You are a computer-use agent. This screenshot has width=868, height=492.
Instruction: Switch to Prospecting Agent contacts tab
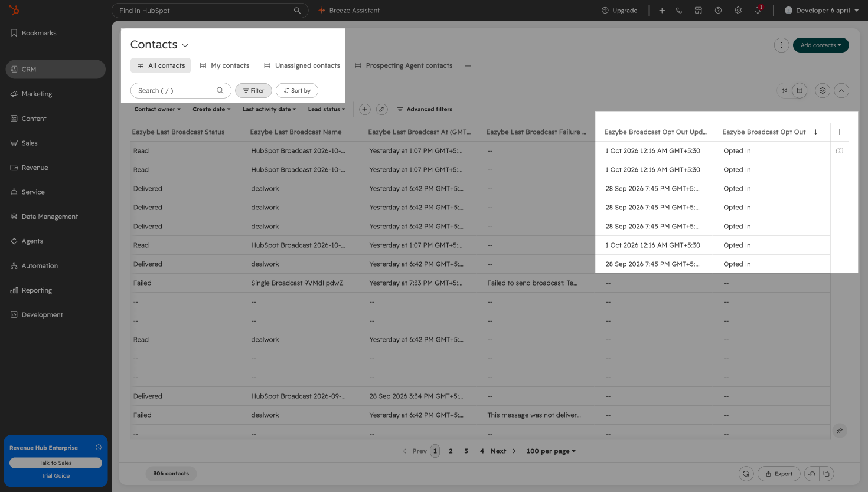(x=403, y=66)
